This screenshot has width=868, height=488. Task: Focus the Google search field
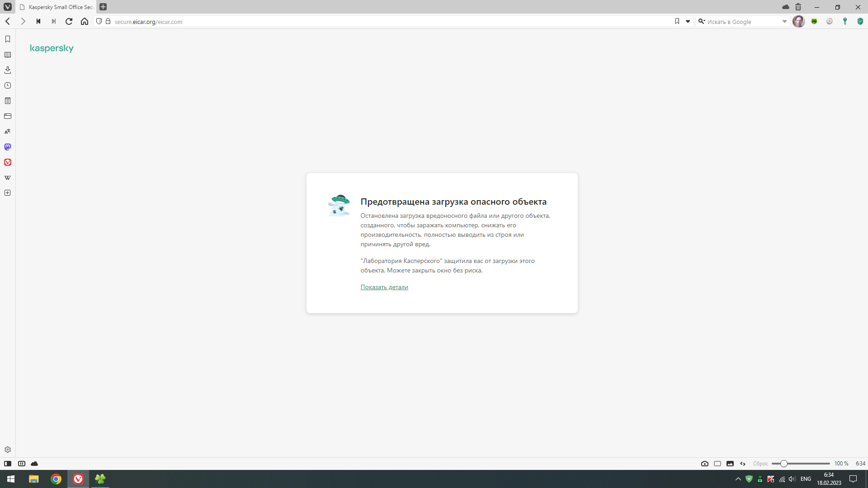pos(743,22)
